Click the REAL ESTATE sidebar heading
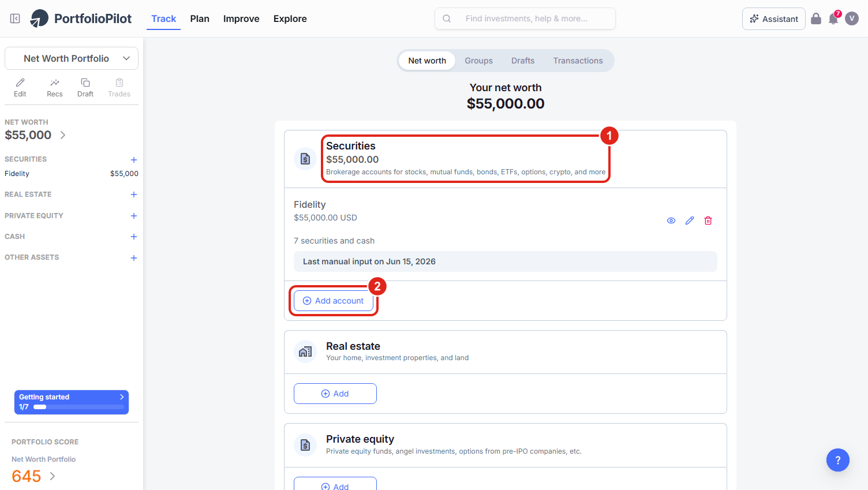Viewport: 868px width, 490px height. [28, 194]
